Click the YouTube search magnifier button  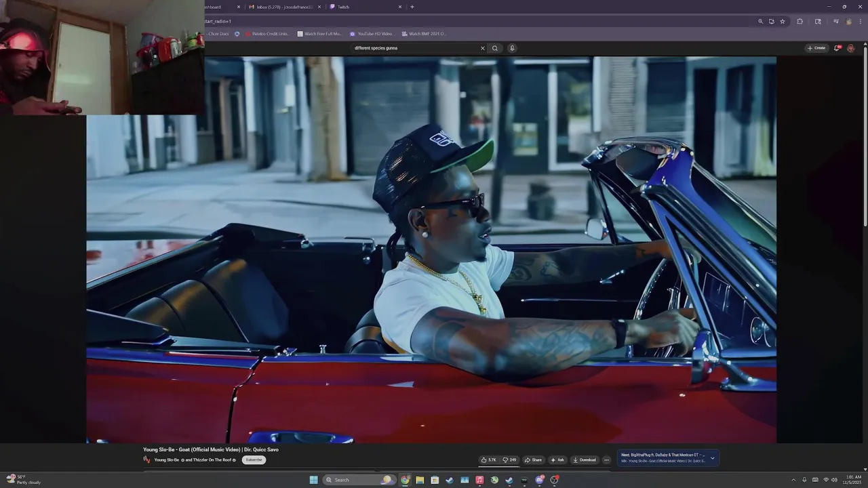[x=495, y=48]
